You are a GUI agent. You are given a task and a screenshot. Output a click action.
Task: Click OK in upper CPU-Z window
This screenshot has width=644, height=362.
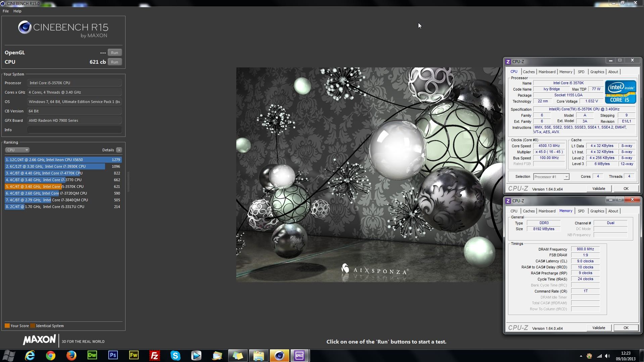tap(626, 189)
